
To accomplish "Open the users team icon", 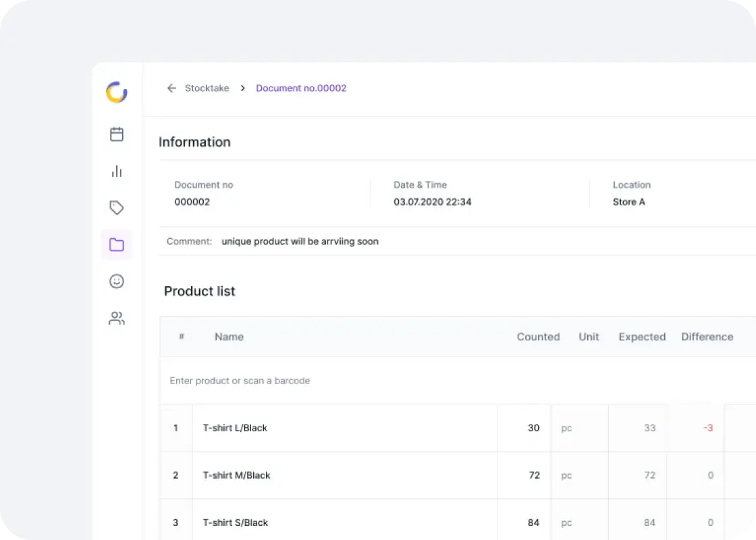I will pos(117,318).
